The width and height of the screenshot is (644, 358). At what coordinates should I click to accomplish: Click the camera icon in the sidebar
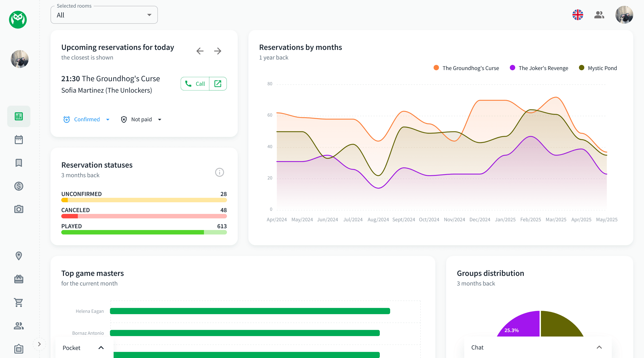click(19, 209)
